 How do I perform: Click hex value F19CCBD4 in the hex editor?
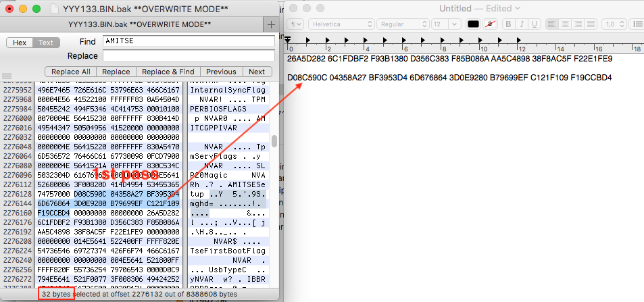click(x=53, y=213)
